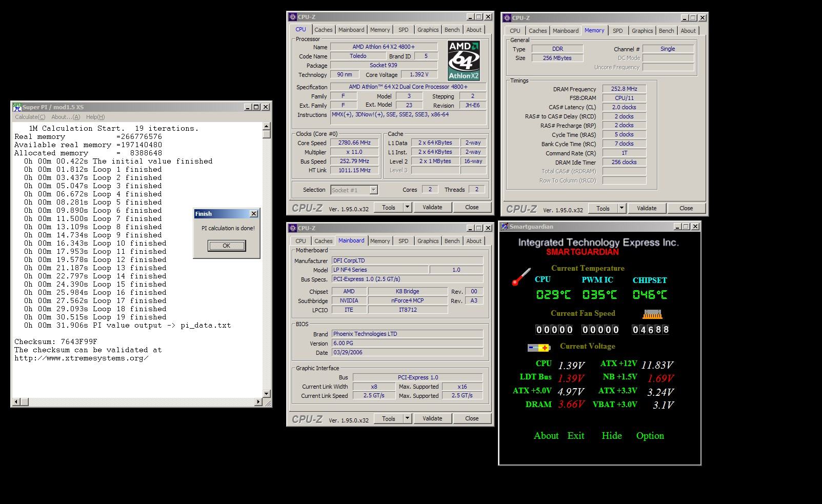Click Super PI vertical scrollbar up arrow
Screen dimensions: 822x504
point(266,126)
